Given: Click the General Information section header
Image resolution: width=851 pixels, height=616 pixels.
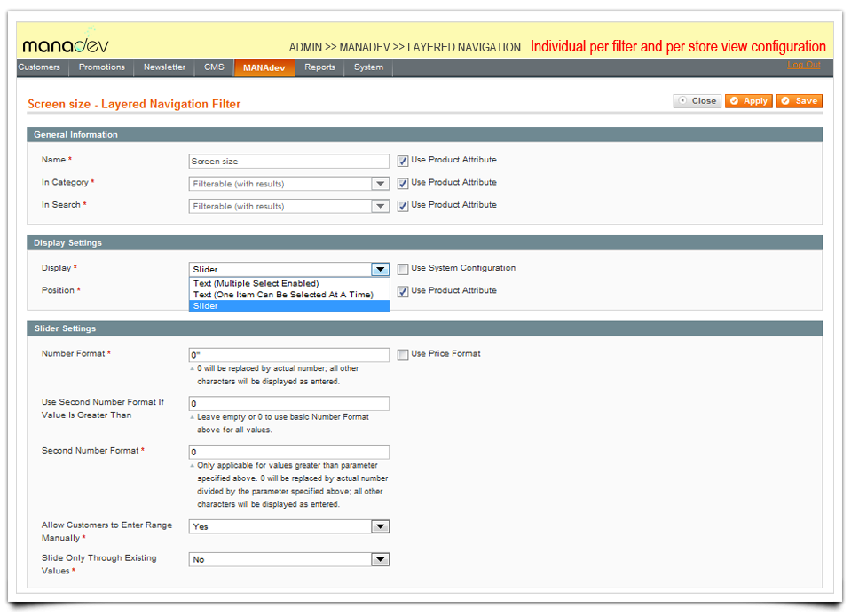Looking at the screenshot, I should 424,135.
